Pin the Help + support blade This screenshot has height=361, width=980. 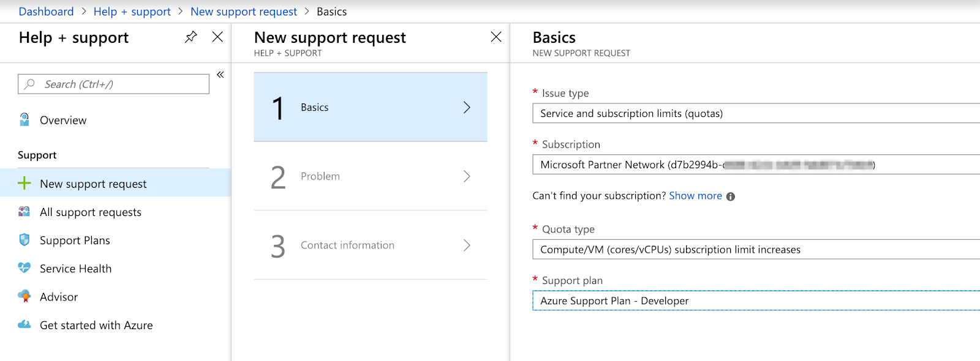tap(191, 37)
